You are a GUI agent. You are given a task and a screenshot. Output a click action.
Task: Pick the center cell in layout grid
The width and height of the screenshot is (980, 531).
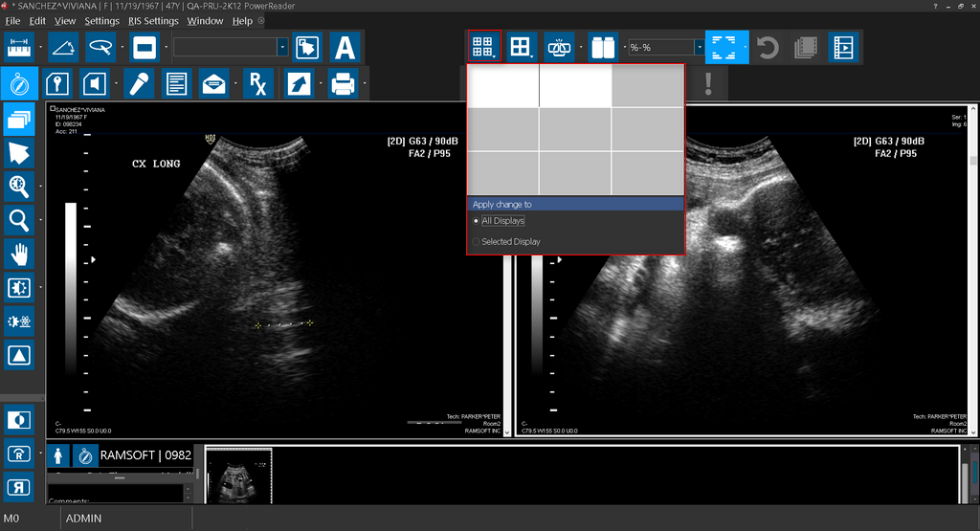point(575,129)
